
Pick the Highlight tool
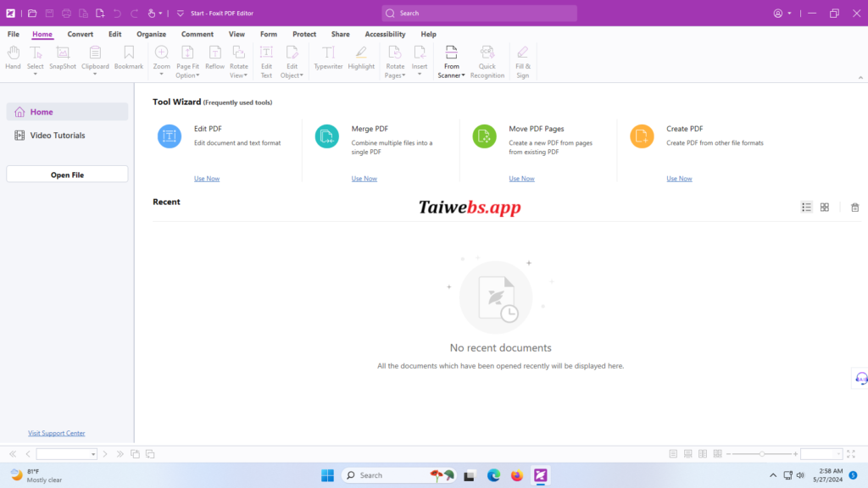361,58
